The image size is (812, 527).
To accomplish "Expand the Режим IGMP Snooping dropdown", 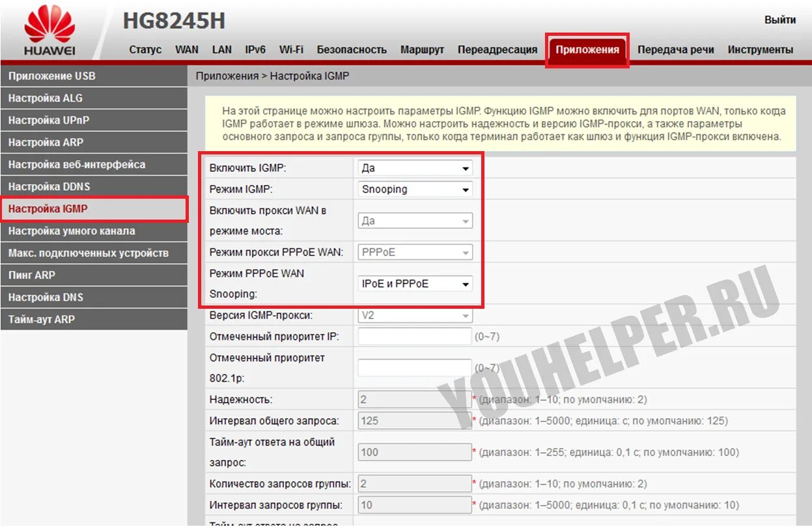I will [x=415, y=190].
